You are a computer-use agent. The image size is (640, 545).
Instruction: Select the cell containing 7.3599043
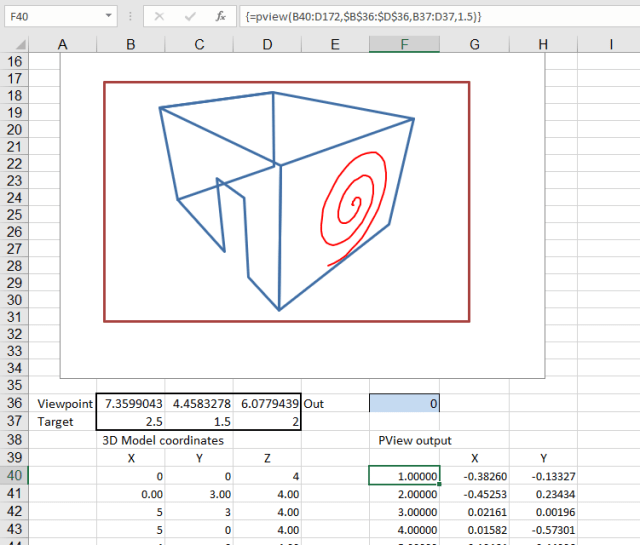(x=131, y=403)
